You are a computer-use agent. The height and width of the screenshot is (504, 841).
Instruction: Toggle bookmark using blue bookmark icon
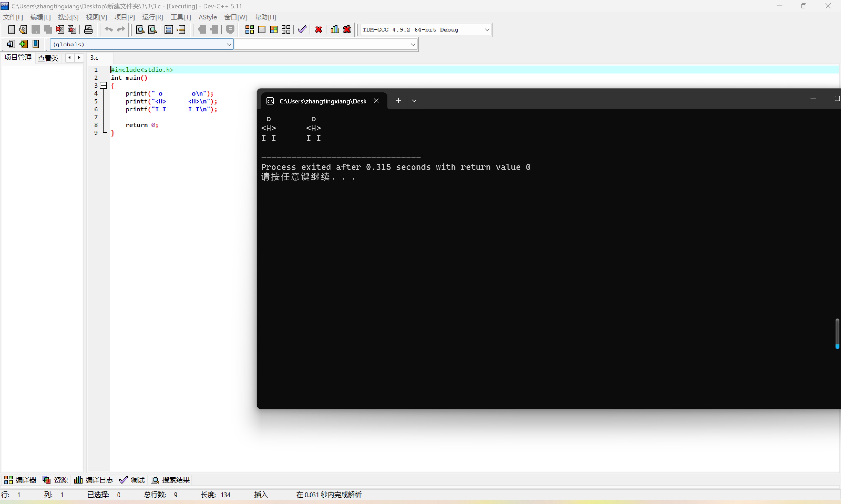pos(36,44)
